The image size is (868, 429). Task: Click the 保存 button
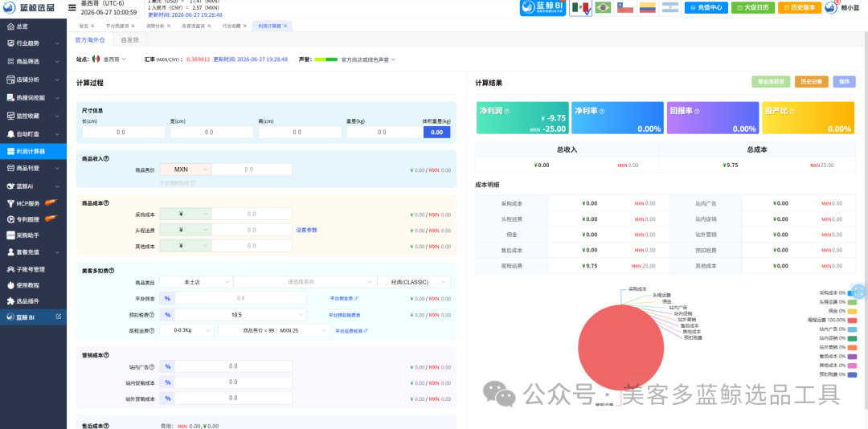coord(844,81)
